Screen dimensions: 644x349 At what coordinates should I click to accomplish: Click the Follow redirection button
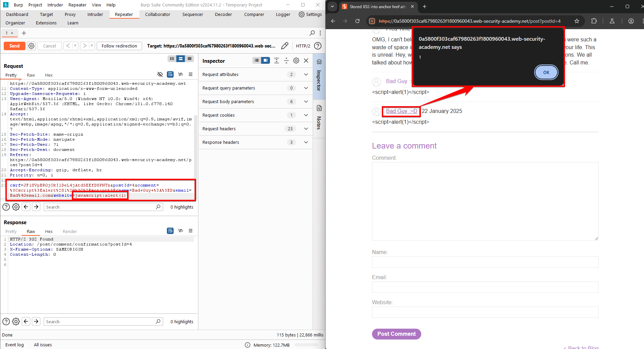click(119, 46)
